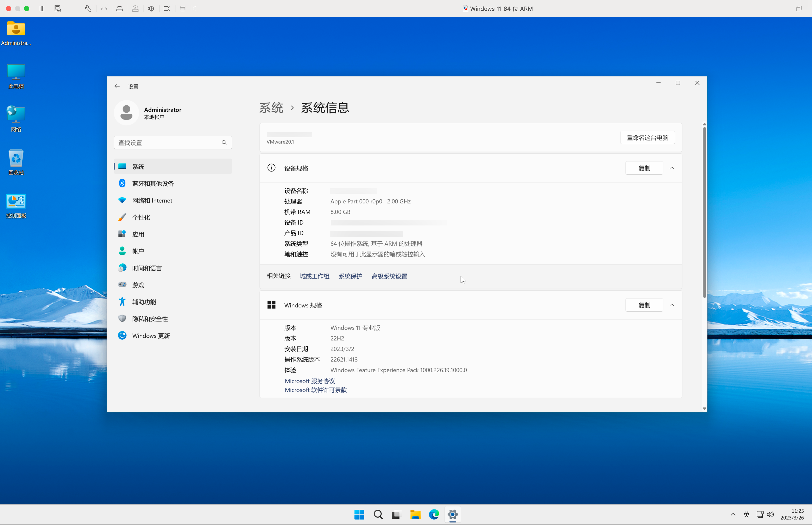Open VMware wrench settings icon
Screen dimensions: 812x525
[x=88, y=9]
